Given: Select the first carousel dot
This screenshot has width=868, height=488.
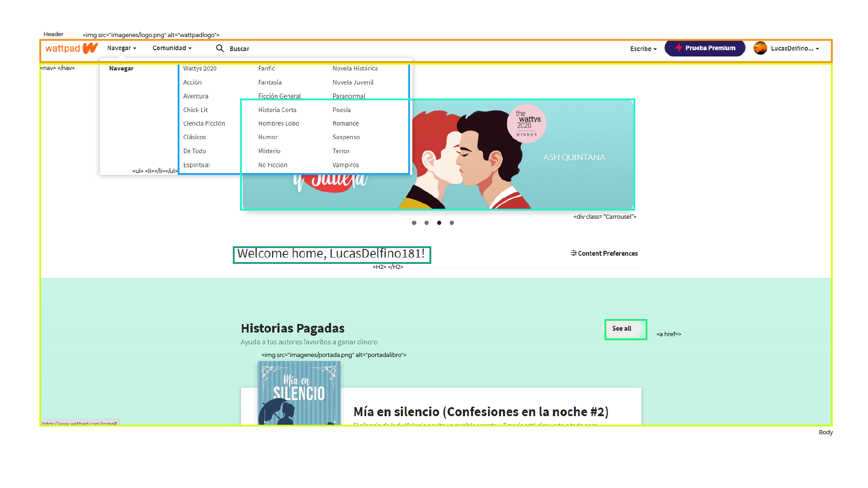Looking at the screenshot, I should click(x=414, y=223).
